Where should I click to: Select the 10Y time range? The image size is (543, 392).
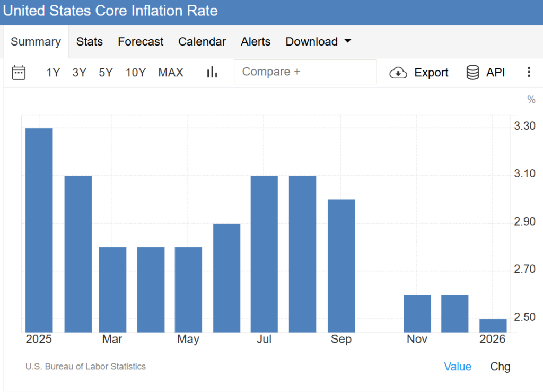point(136,73)
